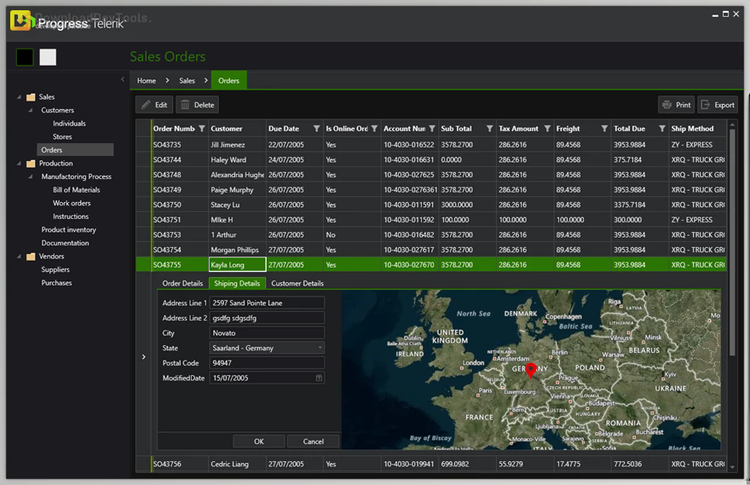Screen dimensions: 750x485
Task: Open the filter funnel on Sub Total column
Action: [x=489, y=129]
